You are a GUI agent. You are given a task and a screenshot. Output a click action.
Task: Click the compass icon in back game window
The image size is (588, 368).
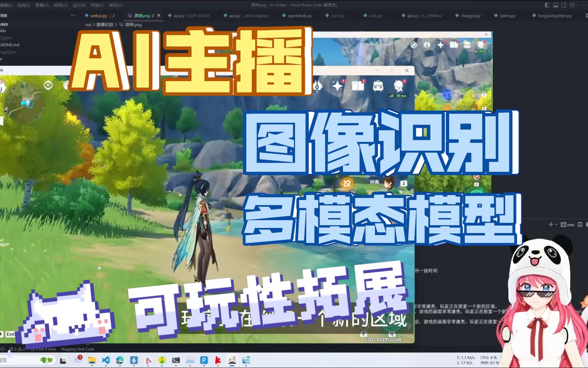coord(413,45)
